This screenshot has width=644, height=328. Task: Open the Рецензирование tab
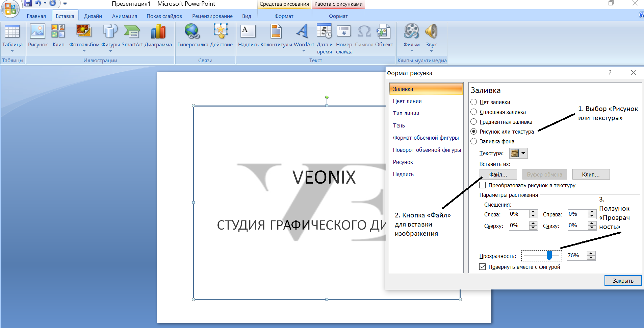[x=212, y=16]
